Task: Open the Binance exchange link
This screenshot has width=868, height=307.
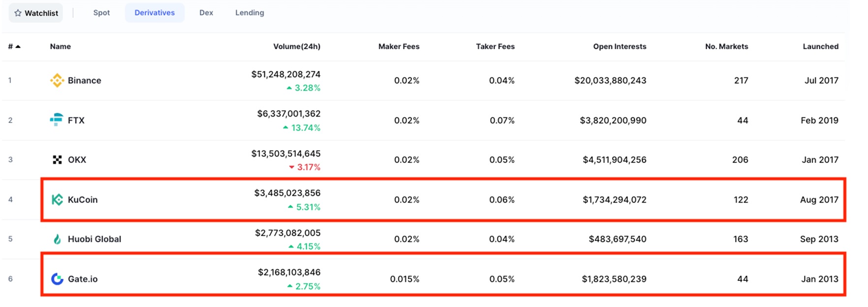Action: [85, 81]
